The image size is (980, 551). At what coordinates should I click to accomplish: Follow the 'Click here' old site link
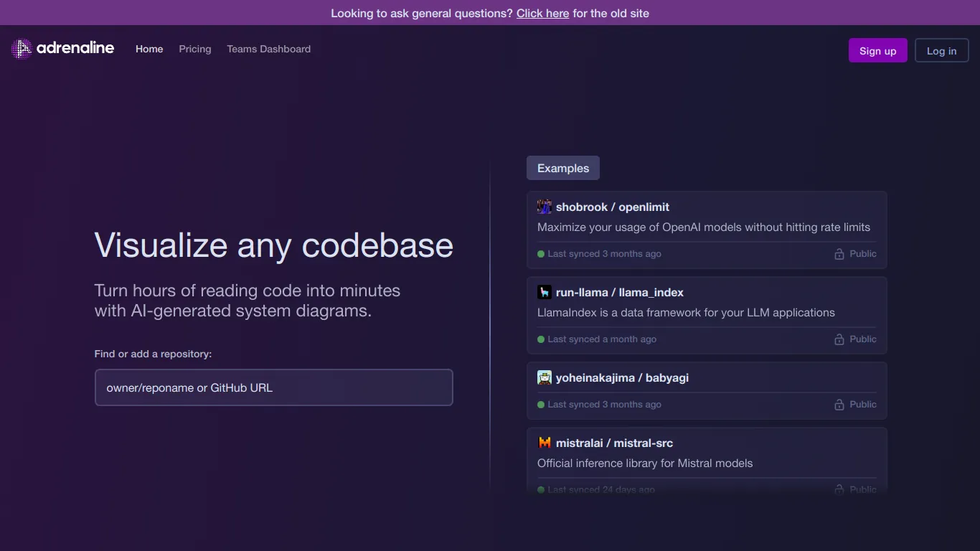pyautogui.click(x=543, y=13)
